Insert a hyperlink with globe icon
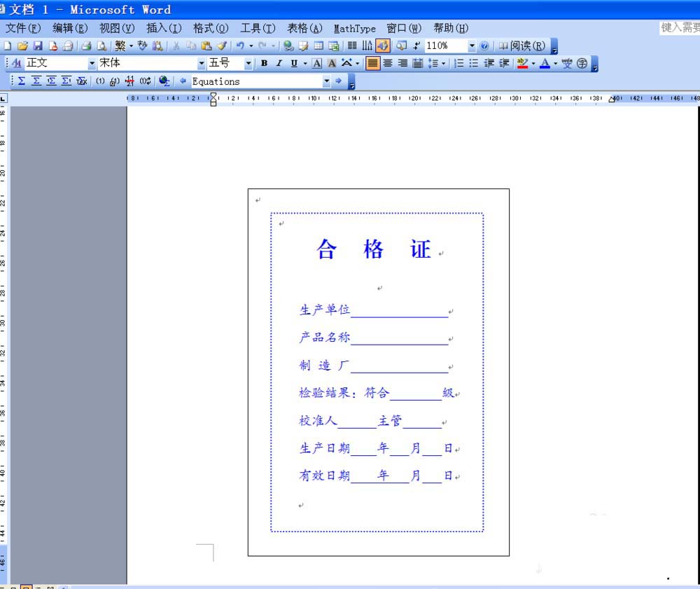 (288, 46)
